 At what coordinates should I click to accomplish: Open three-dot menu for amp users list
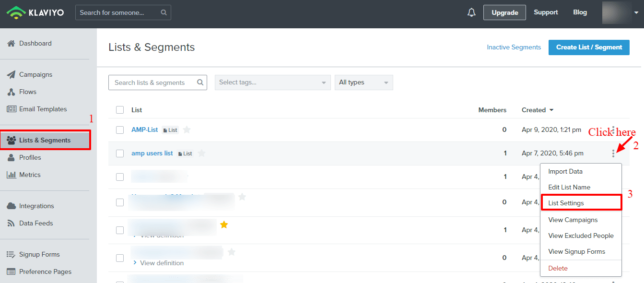click(613, 153)
